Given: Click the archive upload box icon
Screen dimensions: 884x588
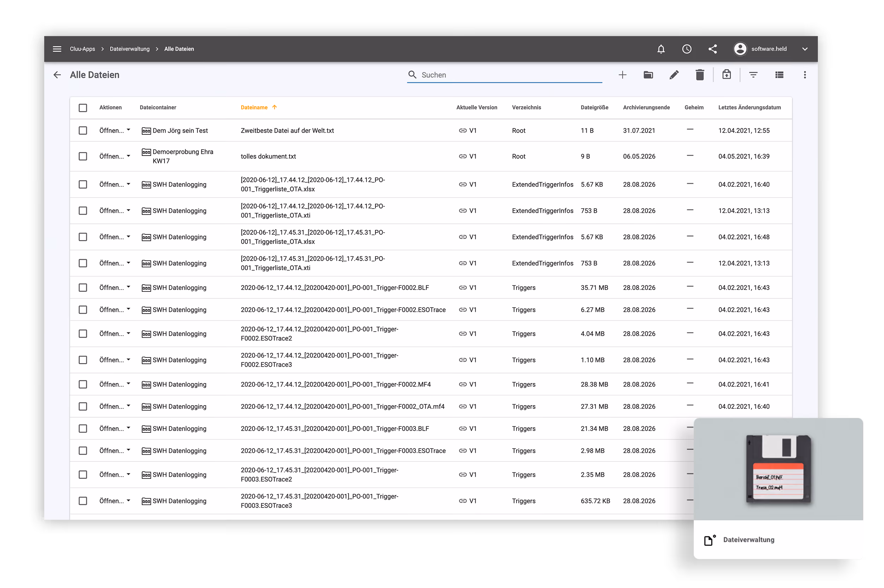Looking at the screenshot, I should (727, 74).
